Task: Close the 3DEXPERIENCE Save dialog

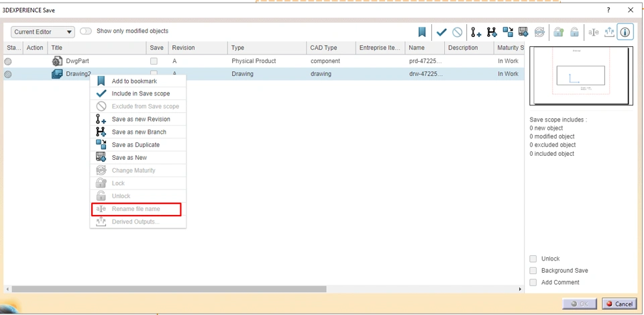Action: 631,10
